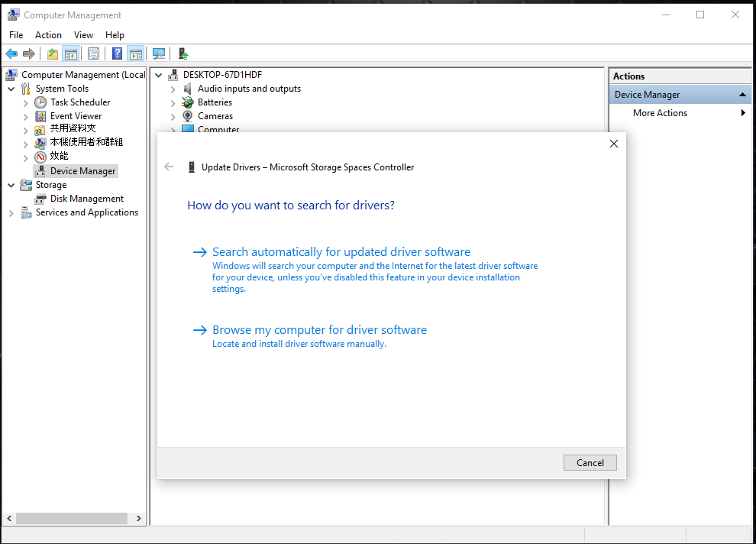Open the Properties toolbar icon

pos(93,53)
